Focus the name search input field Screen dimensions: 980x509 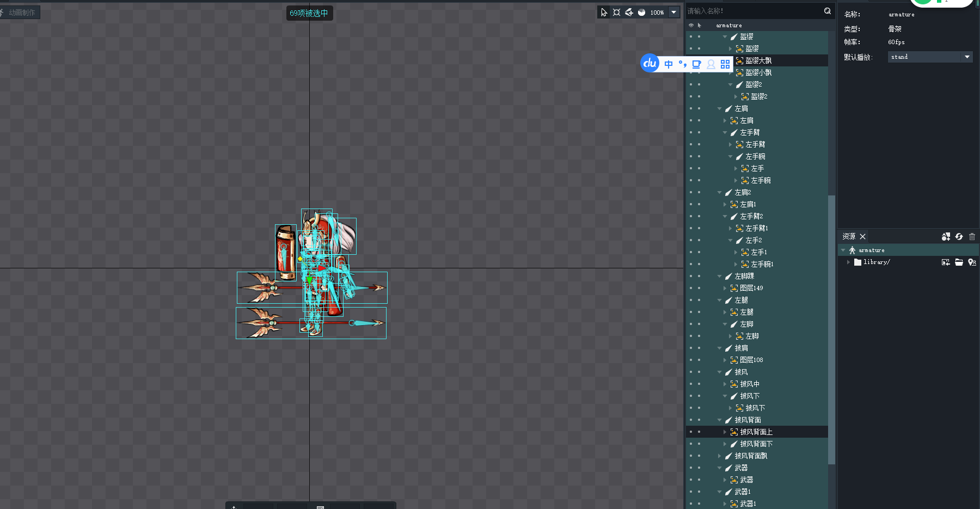coord(754,11)
